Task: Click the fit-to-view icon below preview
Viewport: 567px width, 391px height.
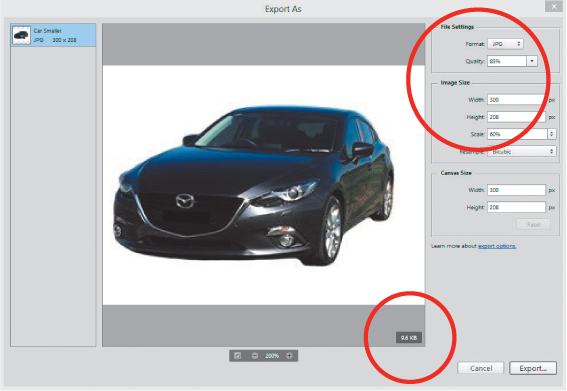Action: coord(238,356)
